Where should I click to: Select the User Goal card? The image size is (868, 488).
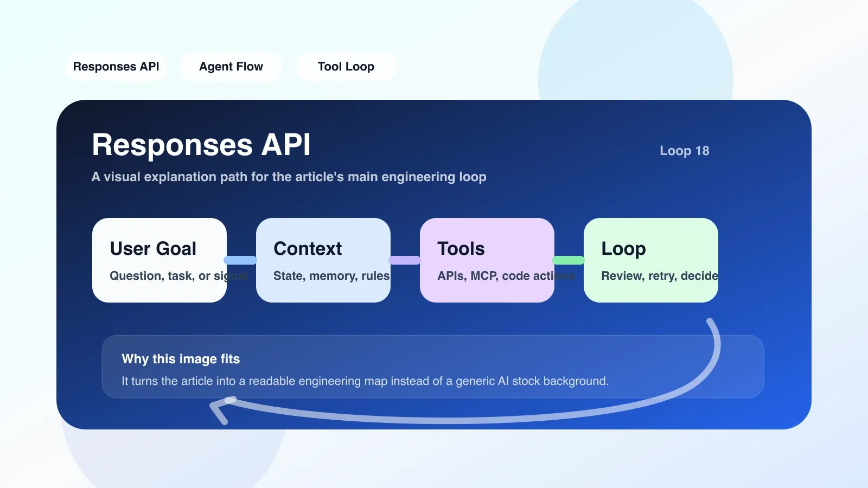coord(159,260)
